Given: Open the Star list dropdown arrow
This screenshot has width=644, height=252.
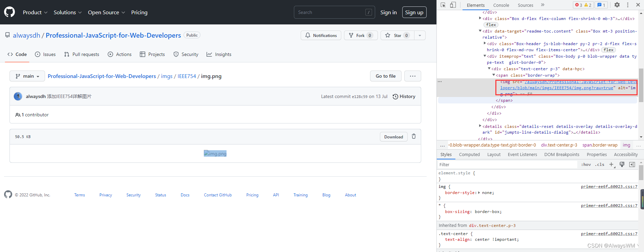Looking at the screenshot, I should (420, 35).
